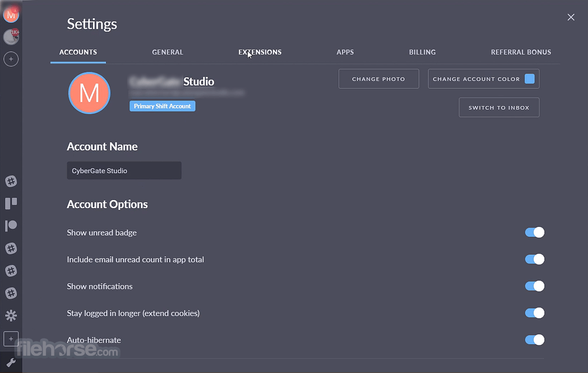Switch to the General tab
Screen dimensions: 588x373
pyautogui.click(x=168, y=52)
